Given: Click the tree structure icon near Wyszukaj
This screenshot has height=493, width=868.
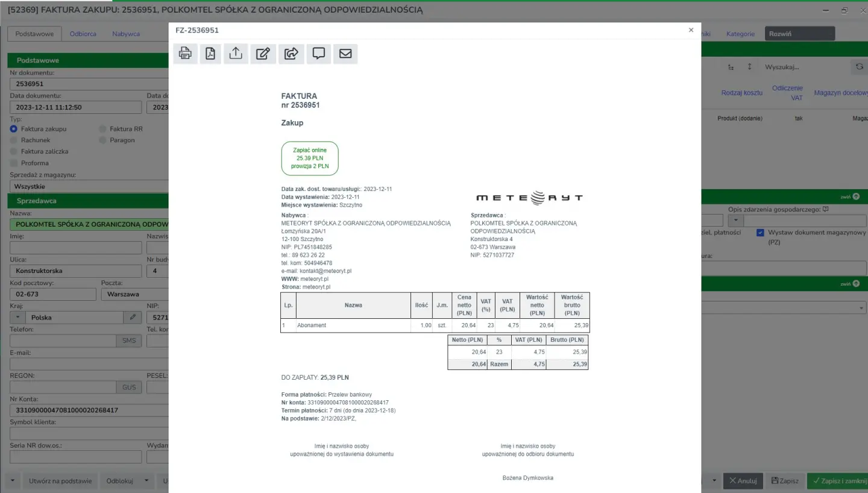Looking at the screenshot, I should pyautogui.click(x=731, y=67).
